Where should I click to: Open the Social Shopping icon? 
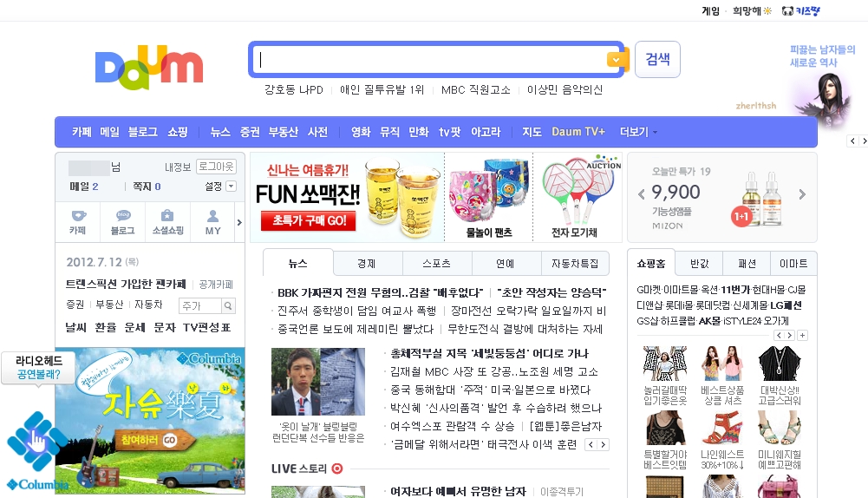tap(167, 222)
